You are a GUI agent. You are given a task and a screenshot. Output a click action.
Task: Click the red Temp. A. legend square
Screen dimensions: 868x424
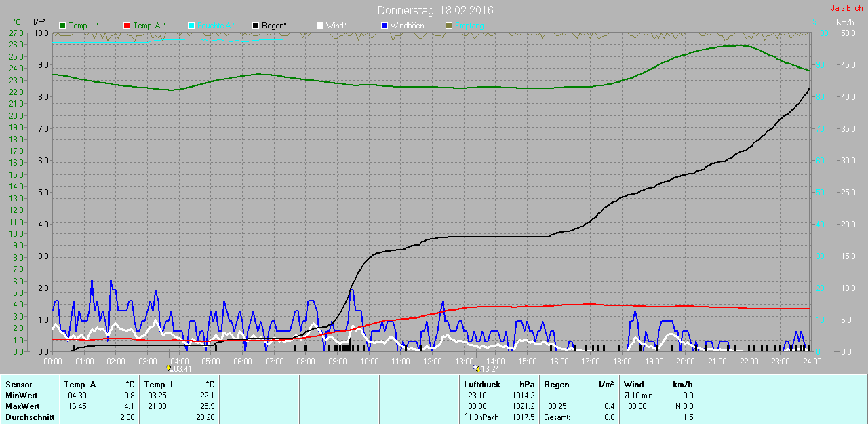[x=127, y=26]
